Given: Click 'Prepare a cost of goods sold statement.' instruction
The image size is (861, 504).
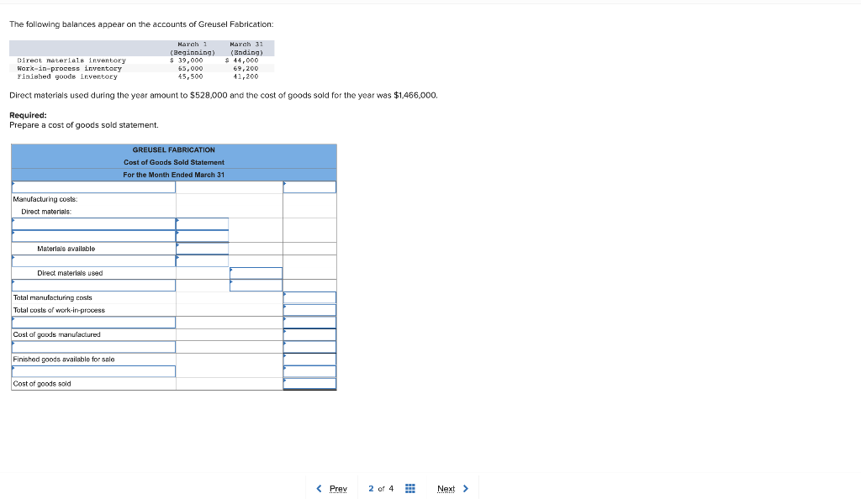Looking at the screenshot, I should (x=84, y=125).
